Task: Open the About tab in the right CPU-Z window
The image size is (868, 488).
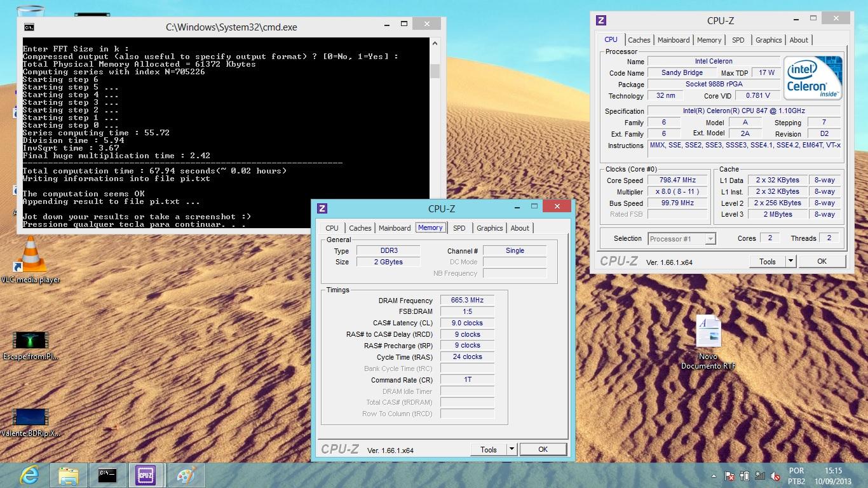Action: coord(799,40)
